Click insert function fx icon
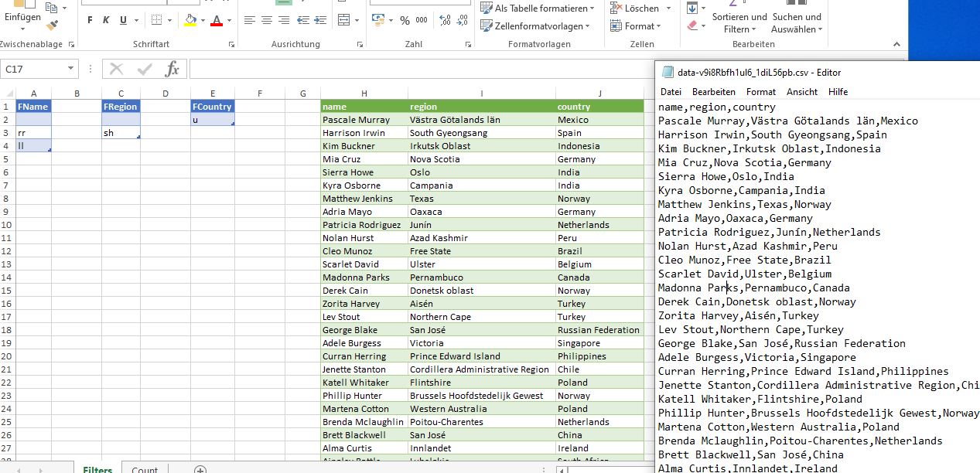Image resolution: width=980 pixels, height=473 pixels. coord(172,69)
